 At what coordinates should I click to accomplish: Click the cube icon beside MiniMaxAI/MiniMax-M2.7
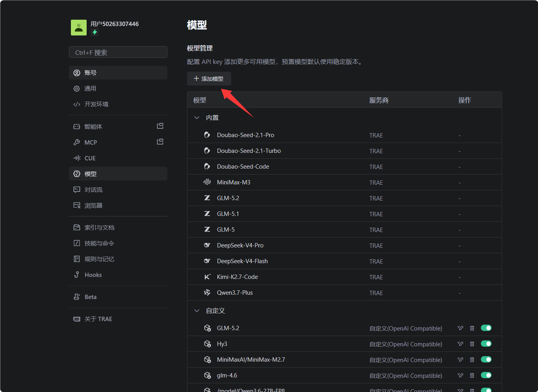[208, 360]
